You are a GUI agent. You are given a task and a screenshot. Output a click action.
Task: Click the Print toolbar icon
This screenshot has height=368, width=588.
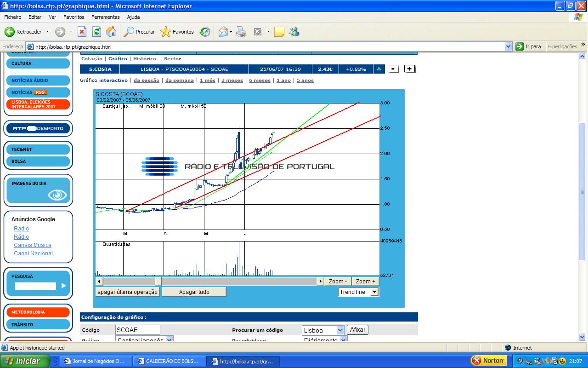(241, 32)
